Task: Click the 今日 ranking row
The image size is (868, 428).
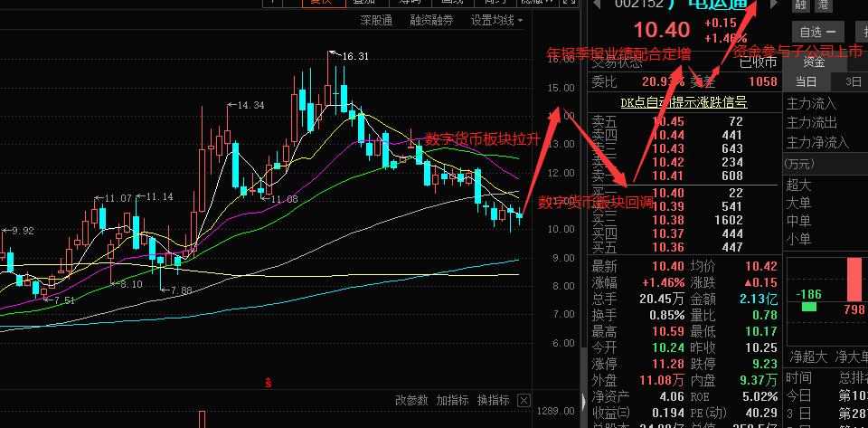Action: (827, 395)
